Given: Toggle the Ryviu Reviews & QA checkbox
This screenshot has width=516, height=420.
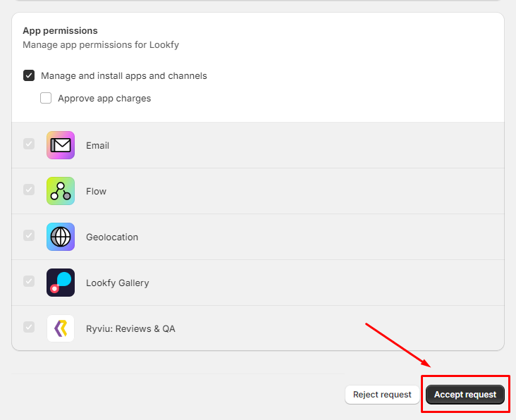Looking at the screenshot, I should [29, 327].
